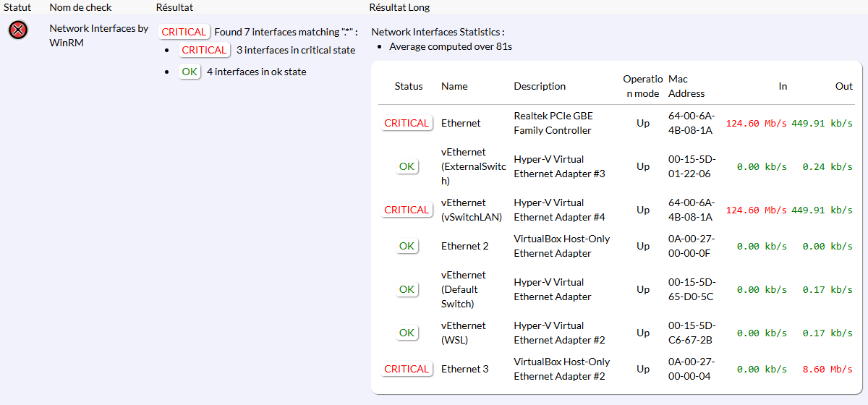Screen dimensions: 868x405
Task: Click the Realtek PCIe GBE Family Controller description
Action: tap(553, 123)
